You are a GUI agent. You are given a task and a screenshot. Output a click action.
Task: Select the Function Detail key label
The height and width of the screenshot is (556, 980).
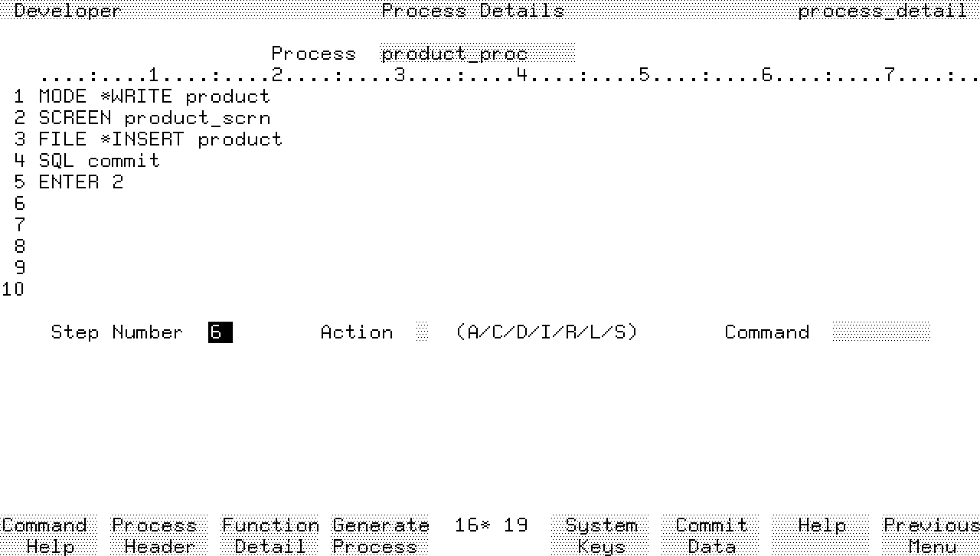270,535
